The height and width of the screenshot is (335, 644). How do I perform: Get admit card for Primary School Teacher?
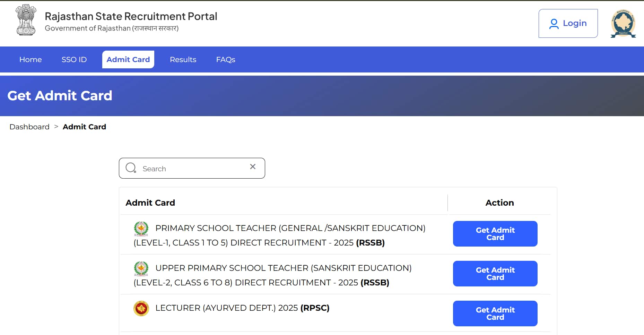click(495, 234)
